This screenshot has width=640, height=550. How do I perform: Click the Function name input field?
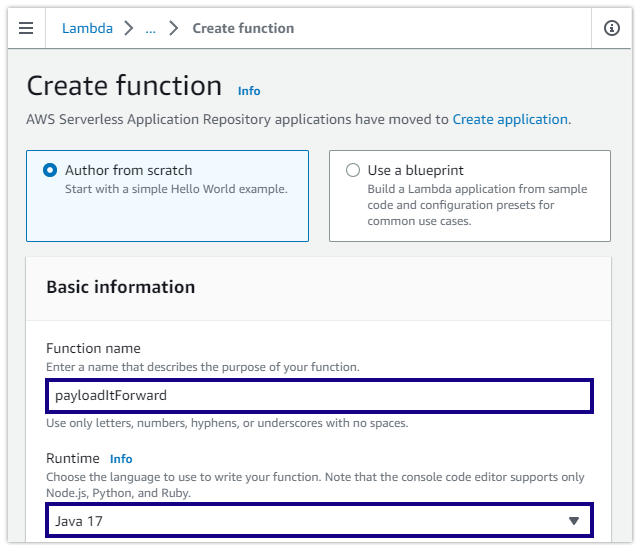(x=319, y=395)
